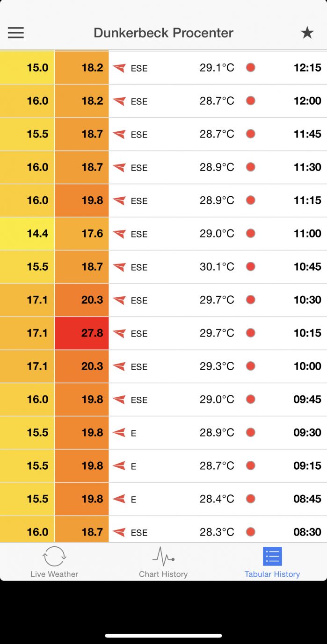This screenshot has height=644, width=327.
Task: Open the hamburger menu
Action: [16, 33]
